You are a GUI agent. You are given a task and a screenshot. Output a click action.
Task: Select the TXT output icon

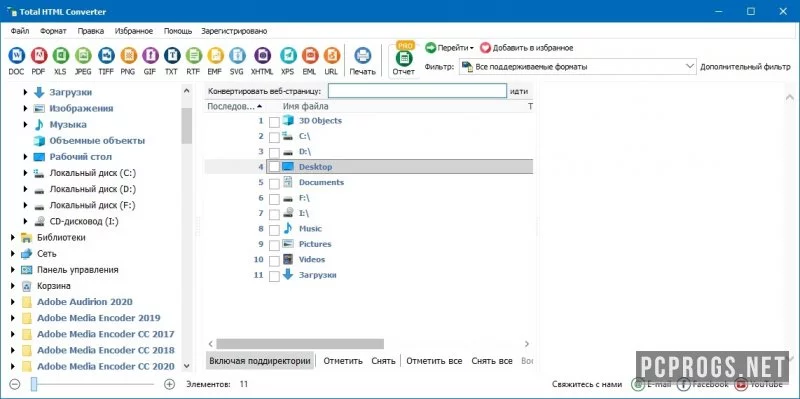[172, 55]
